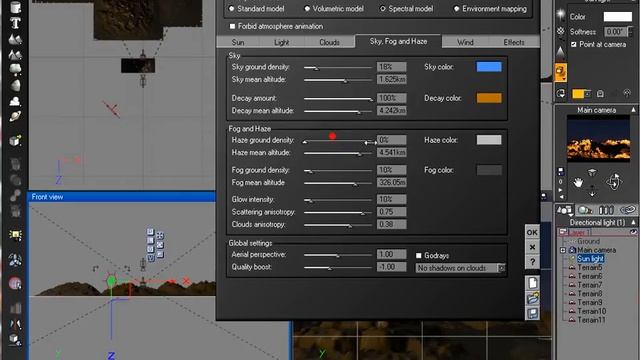This screenshot has width=640, height=360.
Task: Click the antenna icon in Sun light panel
Action: [627, 93]
